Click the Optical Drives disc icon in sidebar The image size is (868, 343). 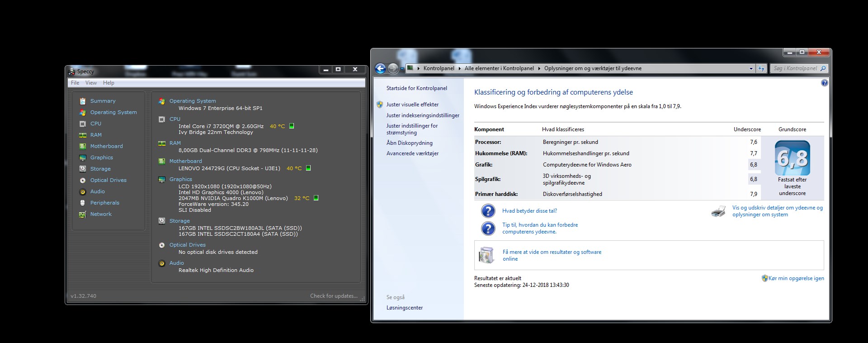[83, 180]
